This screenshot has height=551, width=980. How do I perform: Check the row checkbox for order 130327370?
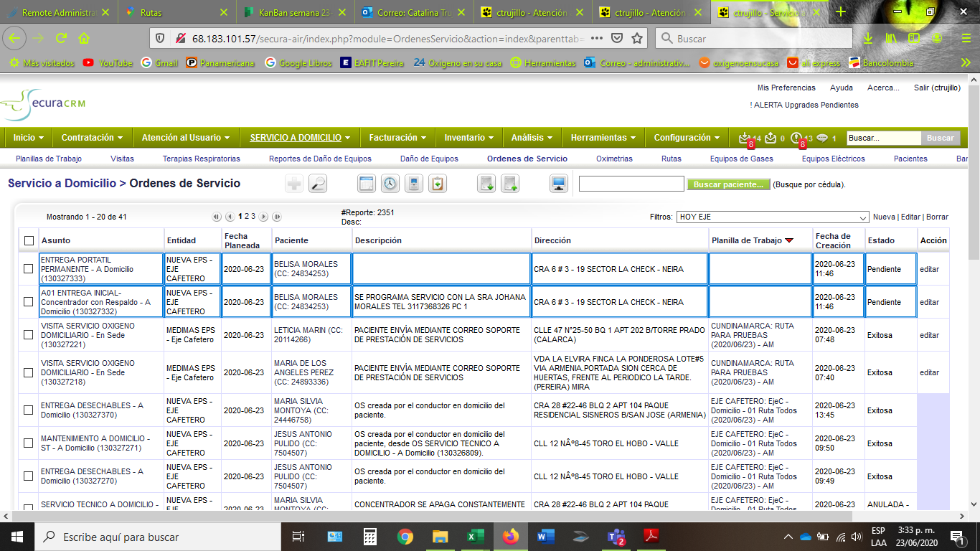coord(29,410)
